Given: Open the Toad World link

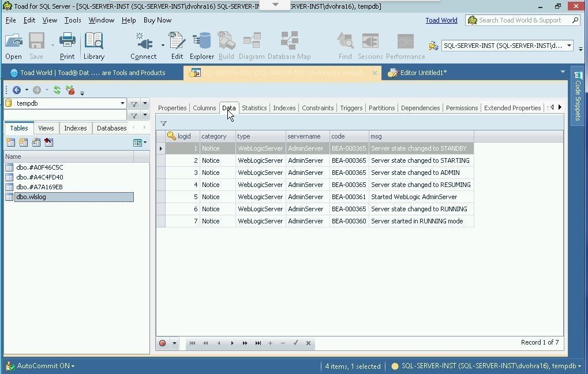Looking at the screenshot, I should point(441,20).
